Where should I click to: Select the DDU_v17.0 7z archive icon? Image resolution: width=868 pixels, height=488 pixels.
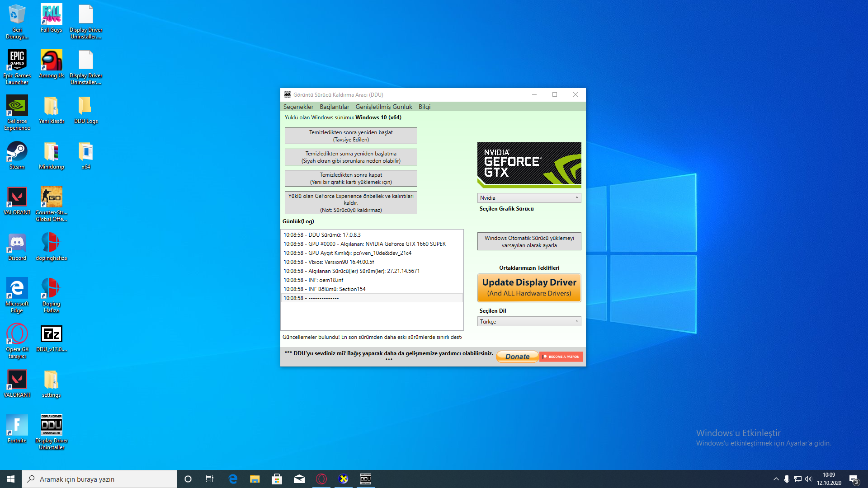(52, 338)
